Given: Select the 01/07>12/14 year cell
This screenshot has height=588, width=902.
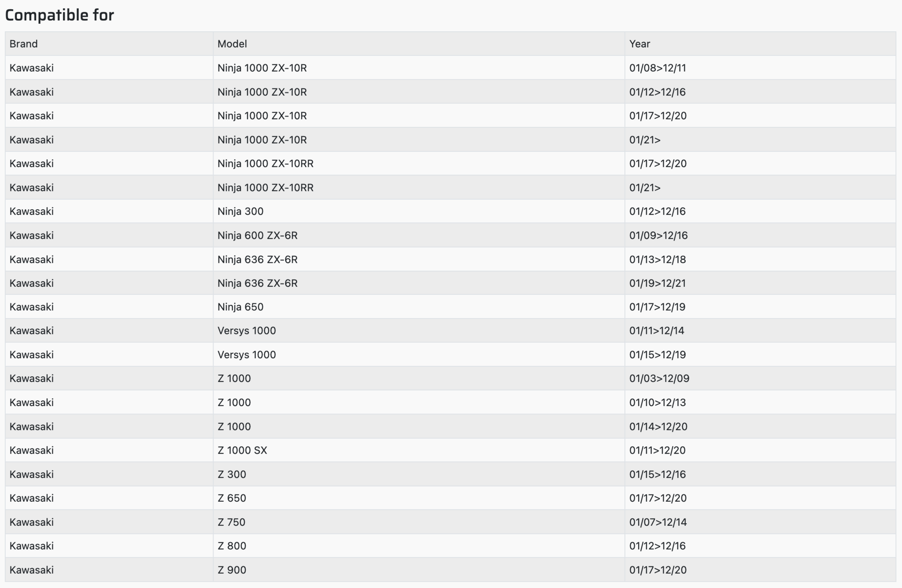Looking at the screenshot, I should [658, 522].
